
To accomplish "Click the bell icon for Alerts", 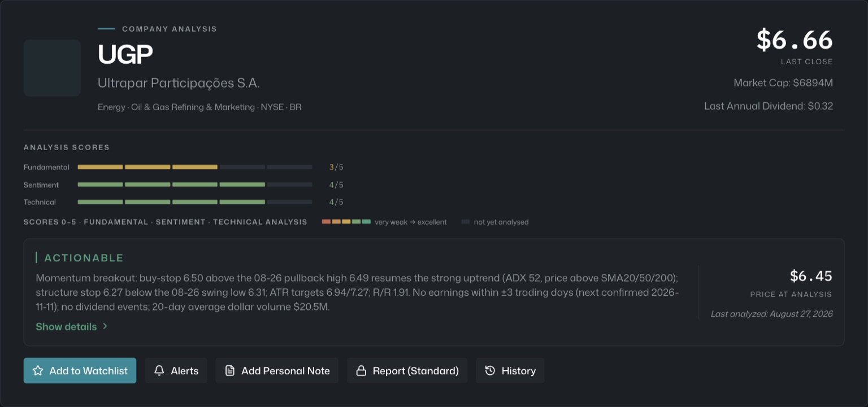I will (x=159, y=371).
